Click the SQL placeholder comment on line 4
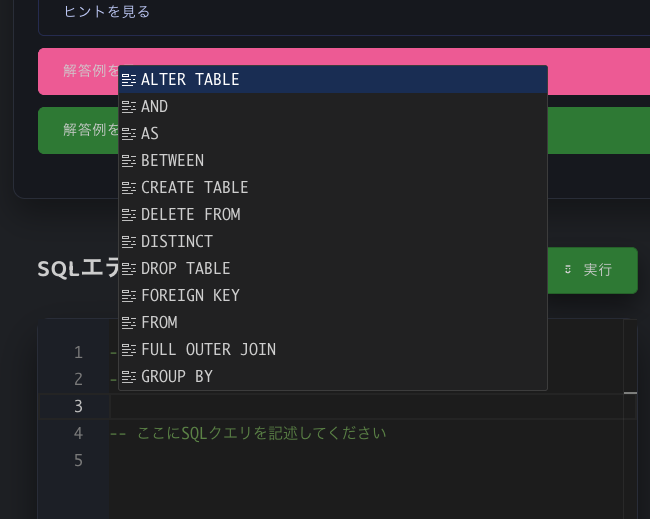This screenshot has width=650, height=519. click(x=247, y=433)
